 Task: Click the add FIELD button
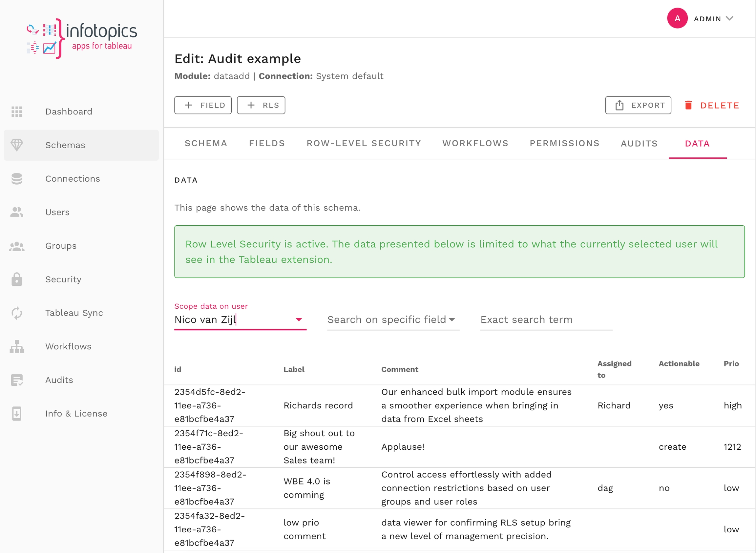point(203,105)
